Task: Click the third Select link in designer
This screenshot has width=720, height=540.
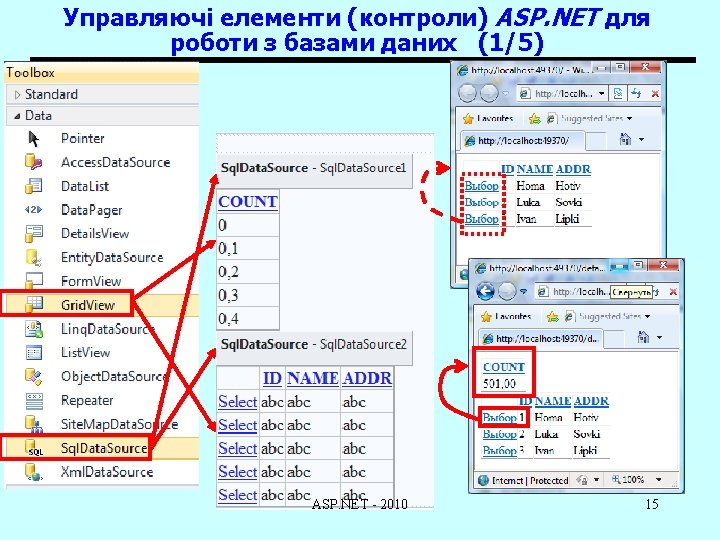Action: click(237, 449)
